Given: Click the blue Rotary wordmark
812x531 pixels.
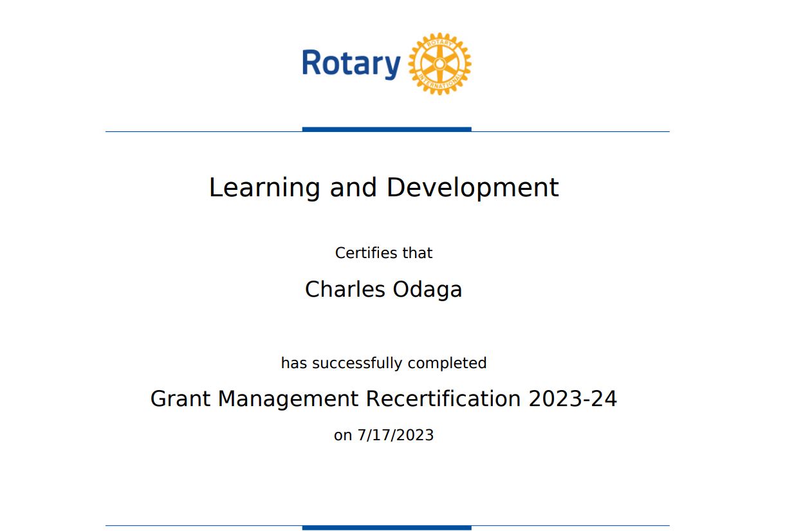Looking at the screenshot, I should (x=351, y=64).
